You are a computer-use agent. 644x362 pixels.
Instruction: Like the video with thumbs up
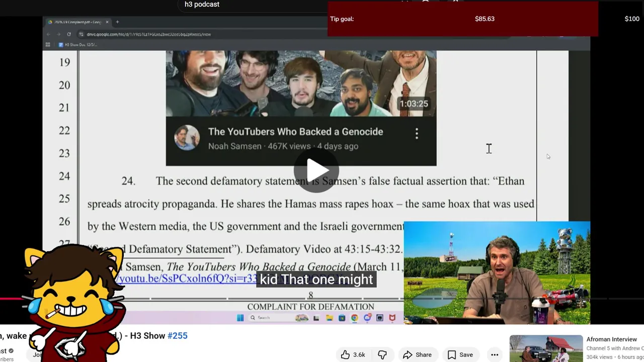(x=353, y=354)
